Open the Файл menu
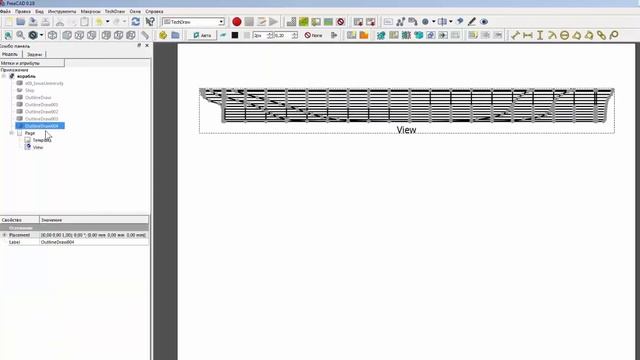 pos(5,11)
